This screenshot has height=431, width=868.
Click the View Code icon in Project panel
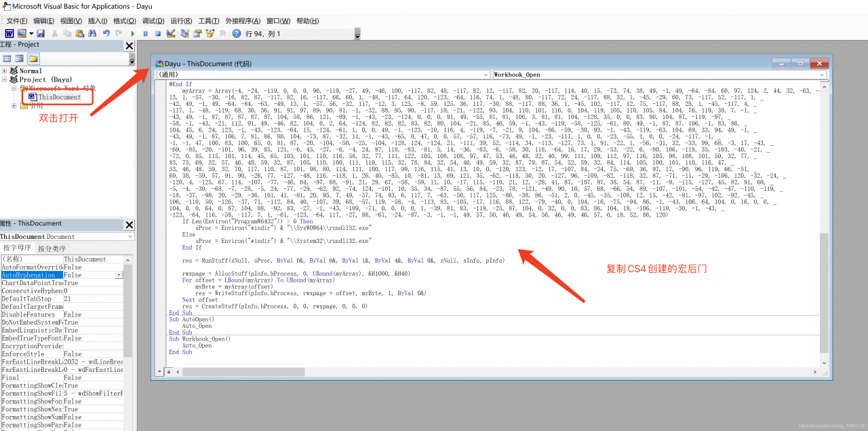(x=7, y=59)
